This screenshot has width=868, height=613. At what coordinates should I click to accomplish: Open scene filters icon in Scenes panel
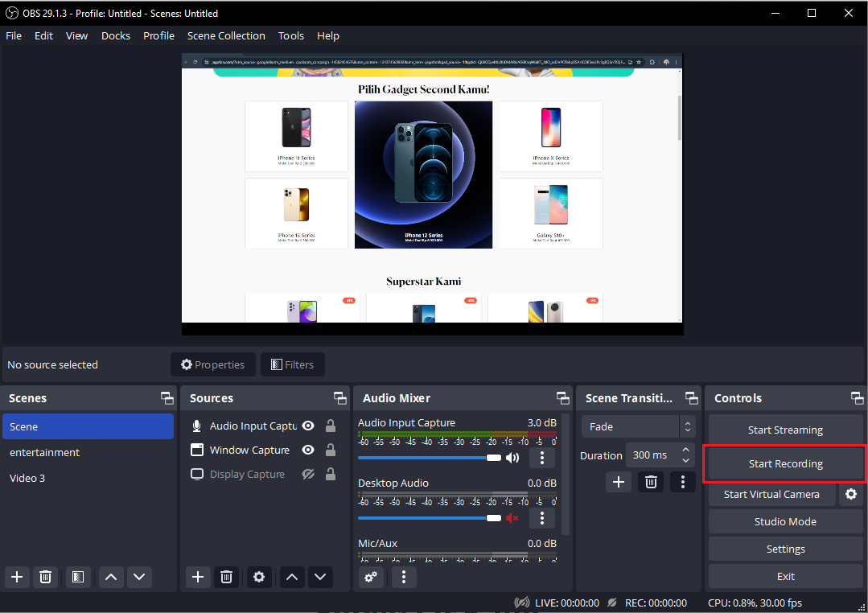coord(78,577)
